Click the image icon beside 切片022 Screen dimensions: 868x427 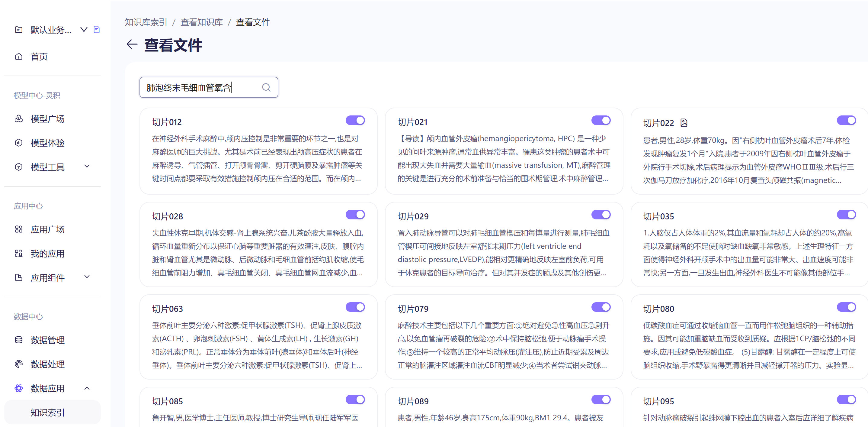(x=684, y=123)
